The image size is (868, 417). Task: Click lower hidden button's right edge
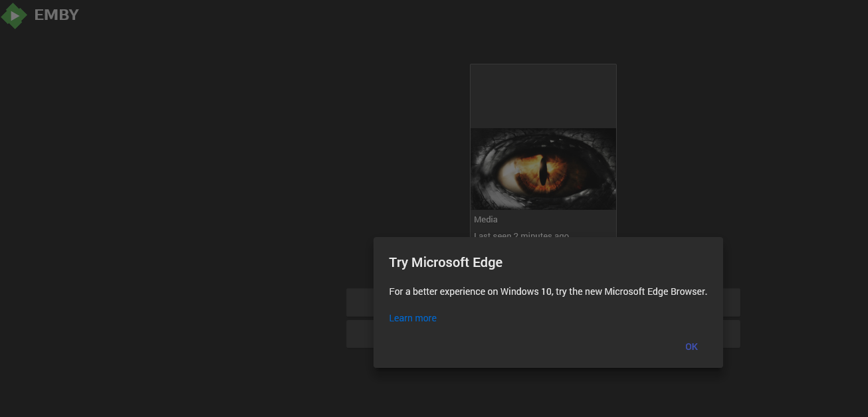tap(732, 334)
